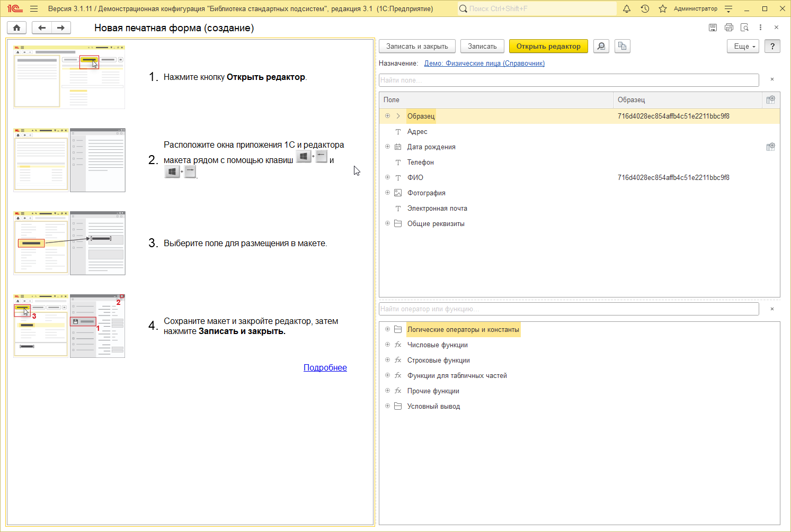Open the Демо: Физические лица link

point(484,63)
